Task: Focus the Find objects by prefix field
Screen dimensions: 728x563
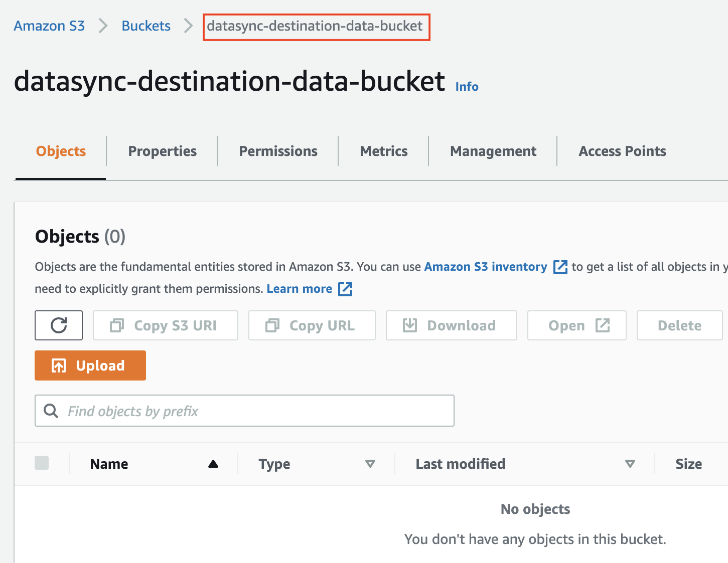Action: [244, 411]
